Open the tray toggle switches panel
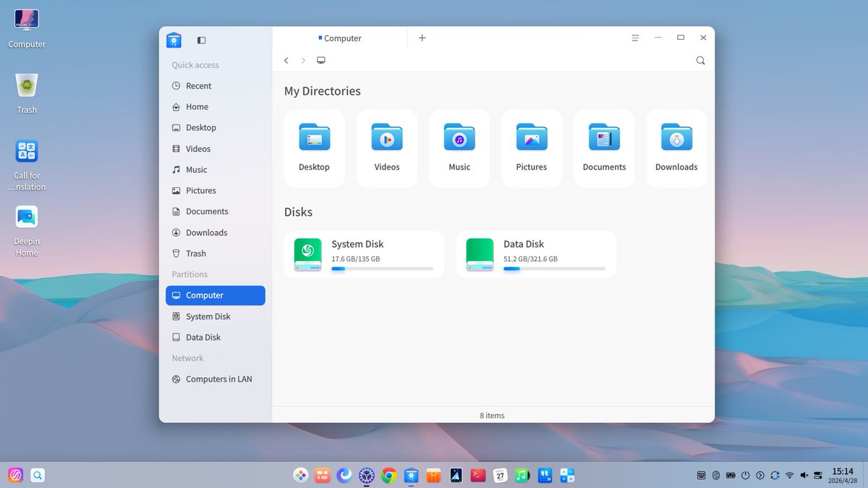 pyautogui.click(x=818, y=475)
